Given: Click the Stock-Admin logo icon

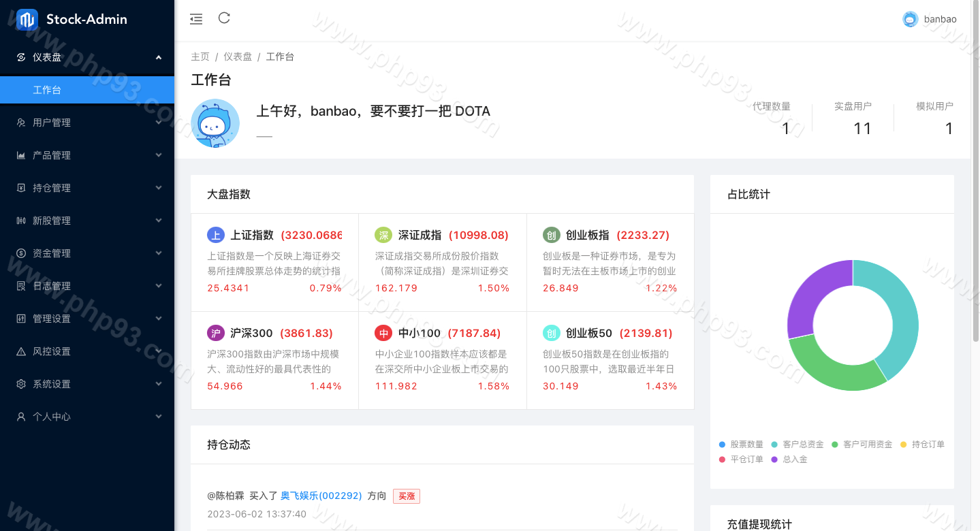Looking at the screenshot, I should coord(27,20).
